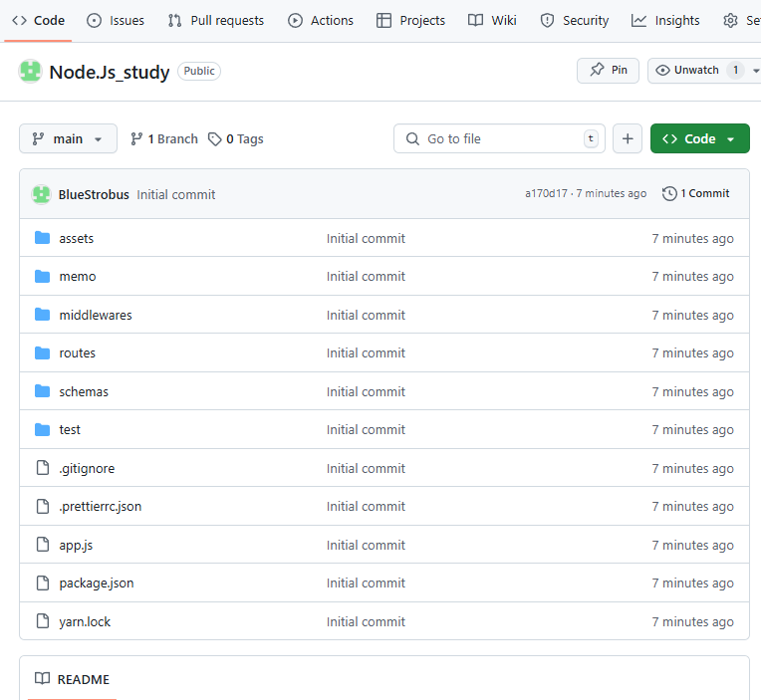Open the Issues tab
This screenshot has height=700, width=761.
click(116, 20)
